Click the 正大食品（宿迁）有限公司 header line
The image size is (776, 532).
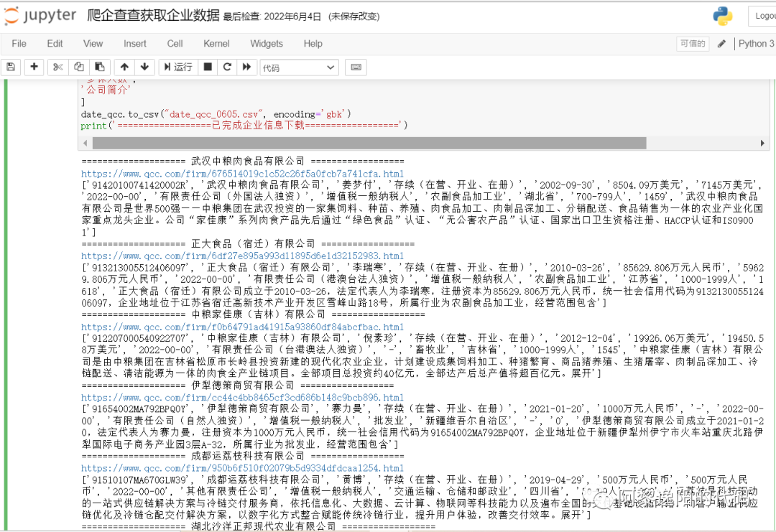pyautogui.click(x=248, y=244)
